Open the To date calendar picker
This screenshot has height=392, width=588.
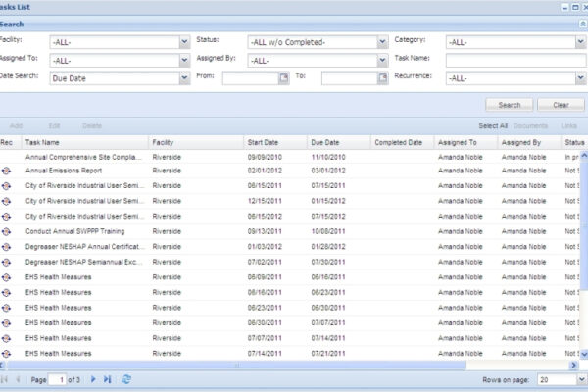click(382, 78)
